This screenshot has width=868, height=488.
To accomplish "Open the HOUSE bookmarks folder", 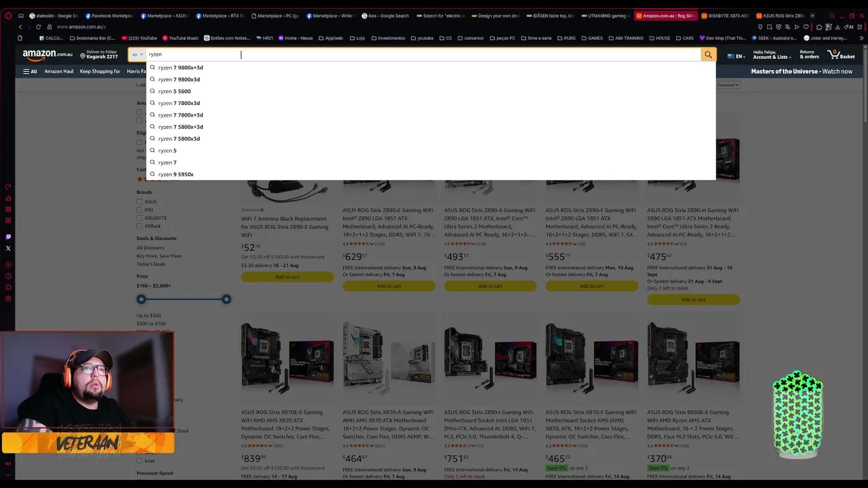I will coord(660,38).
